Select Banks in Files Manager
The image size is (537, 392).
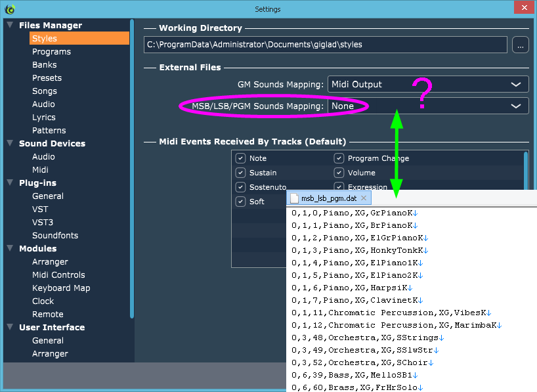click(45, 65)
